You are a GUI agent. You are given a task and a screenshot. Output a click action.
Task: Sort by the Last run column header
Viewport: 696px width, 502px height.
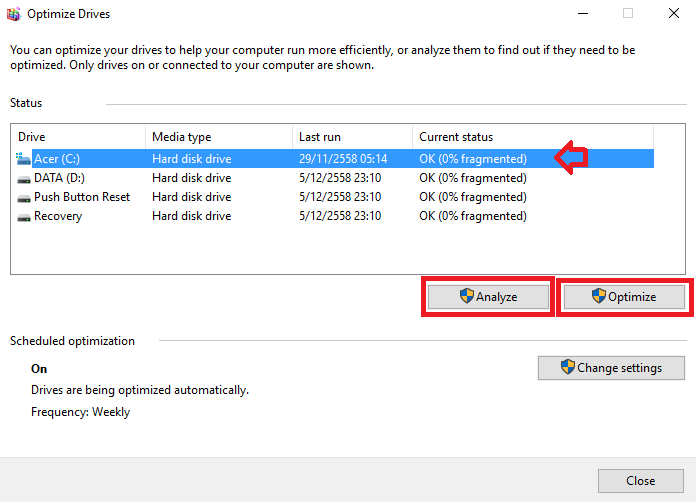352,137
